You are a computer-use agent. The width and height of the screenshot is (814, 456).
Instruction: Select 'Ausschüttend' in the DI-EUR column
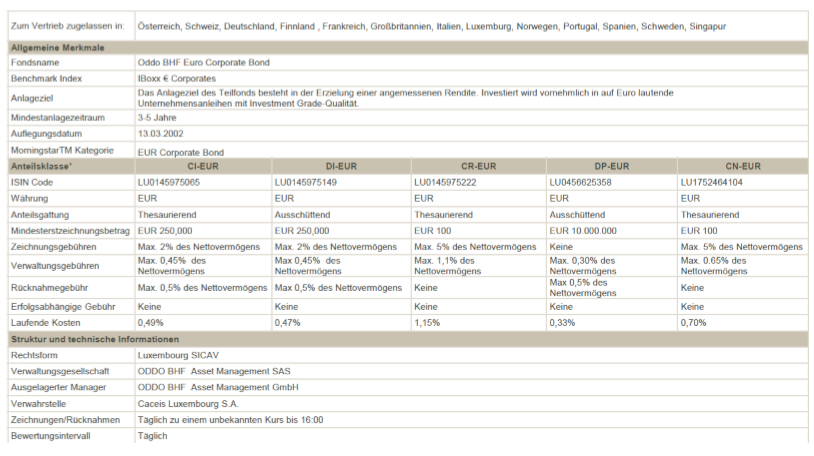pyautogui.click(x=302, y=214)
